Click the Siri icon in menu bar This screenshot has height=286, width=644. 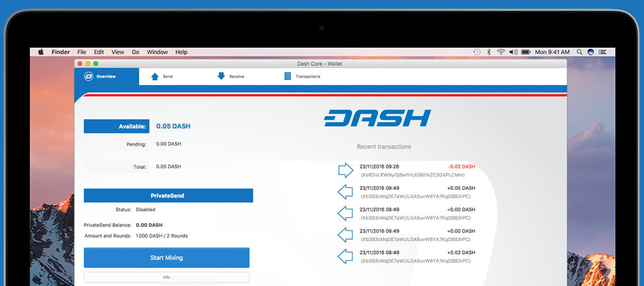[x=591, y=52]
